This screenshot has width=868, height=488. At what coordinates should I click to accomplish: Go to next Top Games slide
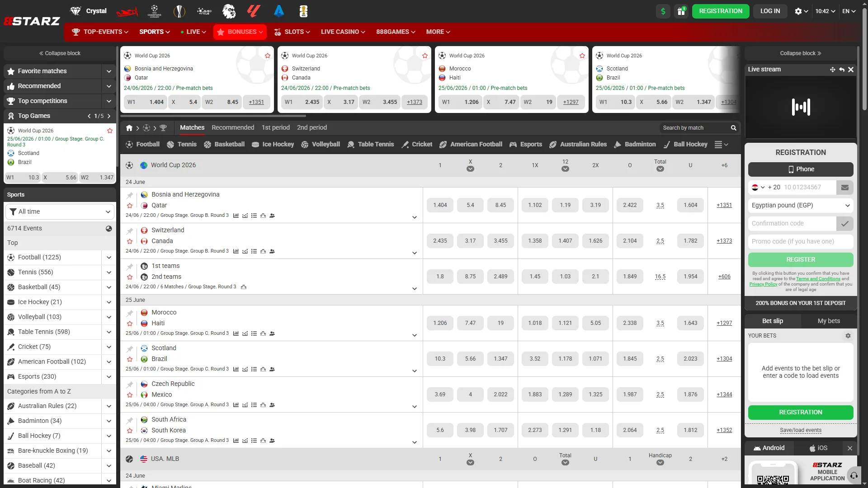109,116
